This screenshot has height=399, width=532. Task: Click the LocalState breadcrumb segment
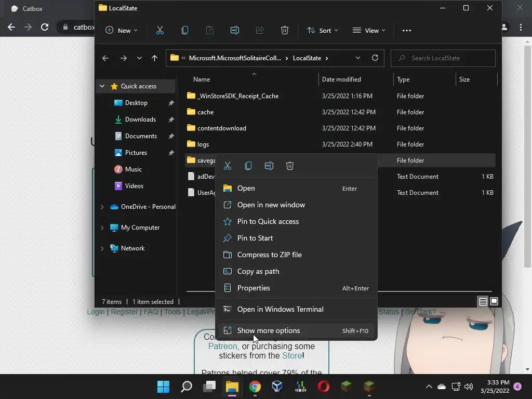pyautogui.click(x=307, y=58)
